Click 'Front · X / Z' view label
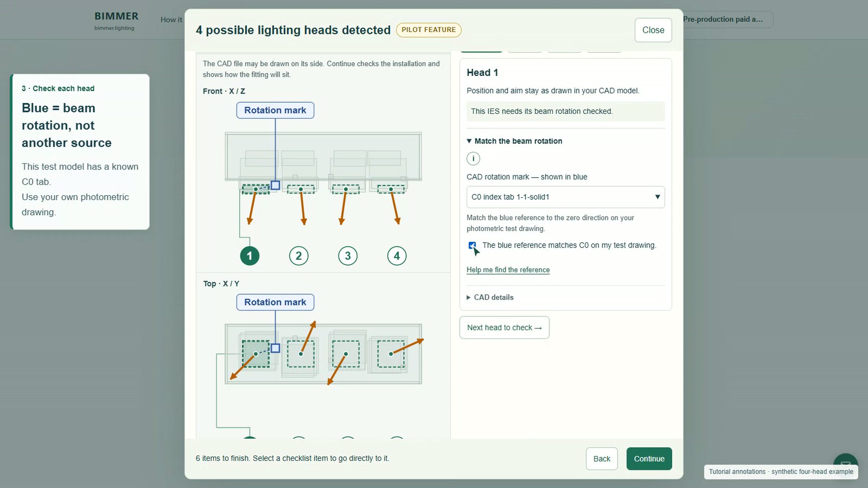The width and height of the screenshot is (868, 488). click(224, 91)
